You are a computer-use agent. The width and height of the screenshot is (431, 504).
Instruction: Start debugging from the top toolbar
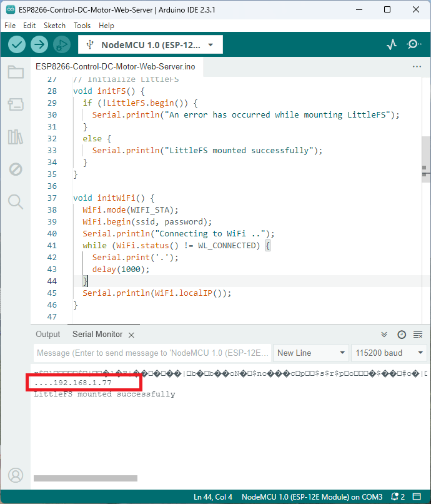point(61,44)
